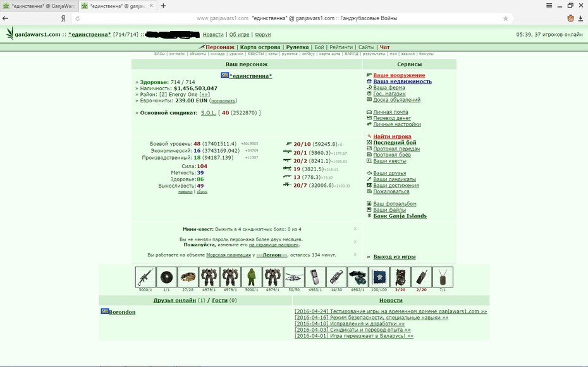Click the walkie-talkie radio item 2/20
This screenshot has height=367, width=588.
(x=421, y=277)
